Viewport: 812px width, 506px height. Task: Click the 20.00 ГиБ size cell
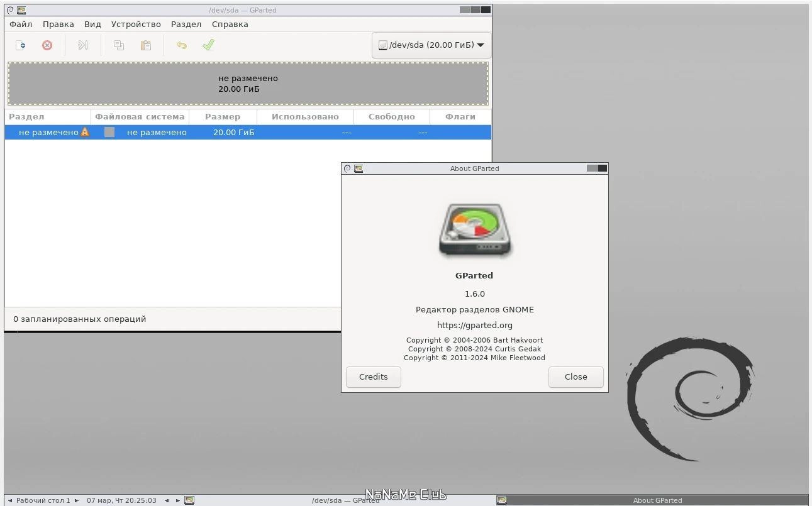234,132
